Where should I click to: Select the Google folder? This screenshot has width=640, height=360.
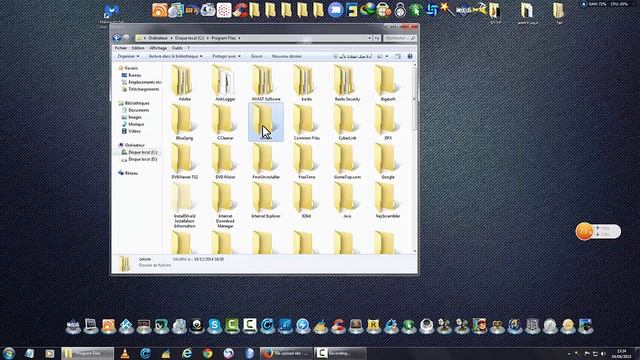[388, 161]
